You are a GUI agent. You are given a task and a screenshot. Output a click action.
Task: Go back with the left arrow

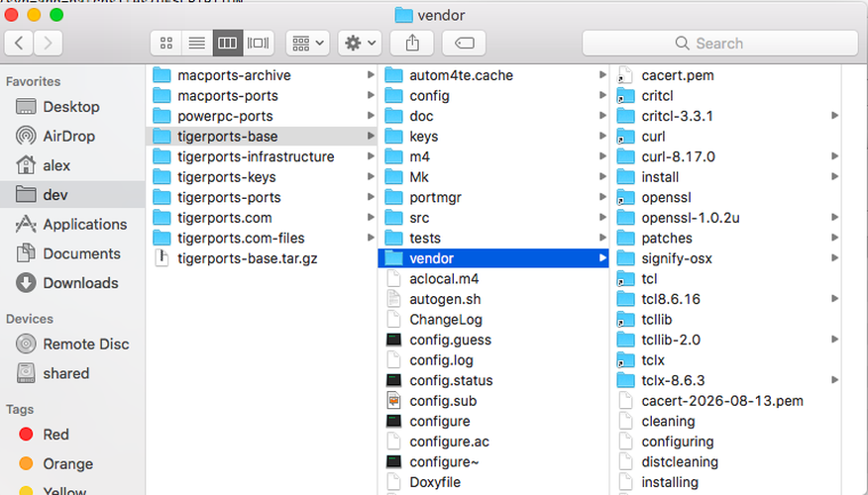(19, 44)
